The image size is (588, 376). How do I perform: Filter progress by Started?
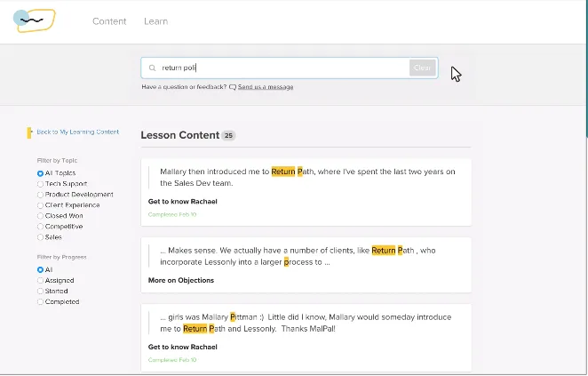click(52, 292)
